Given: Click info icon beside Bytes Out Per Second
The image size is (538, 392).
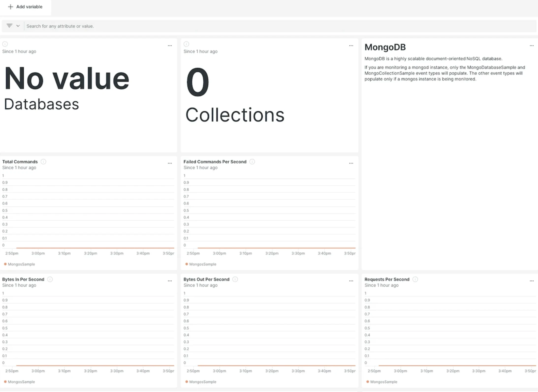Looking at the screenshot, I should coord(235,279).
